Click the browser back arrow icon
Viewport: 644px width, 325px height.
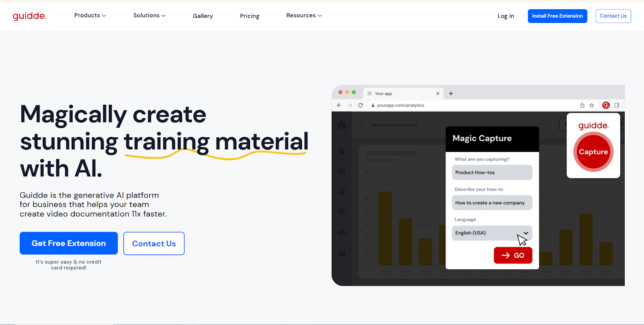coord(339,105)
